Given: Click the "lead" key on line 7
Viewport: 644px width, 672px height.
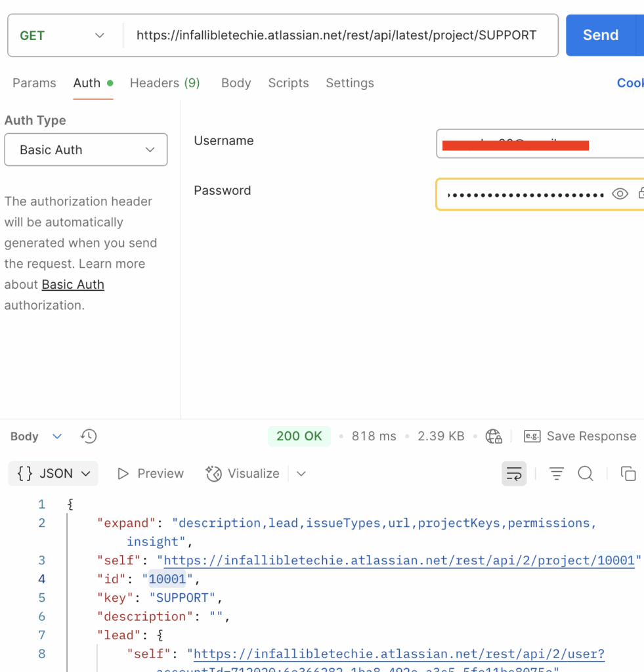Looking at the screenshot, I should click(x=119, y=635).
